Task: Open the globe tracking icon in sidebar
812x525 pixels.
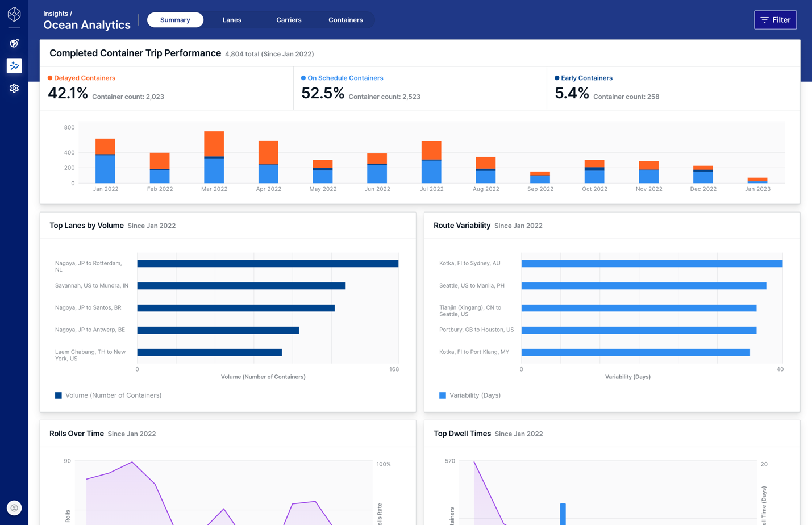Action: (14, 43)
